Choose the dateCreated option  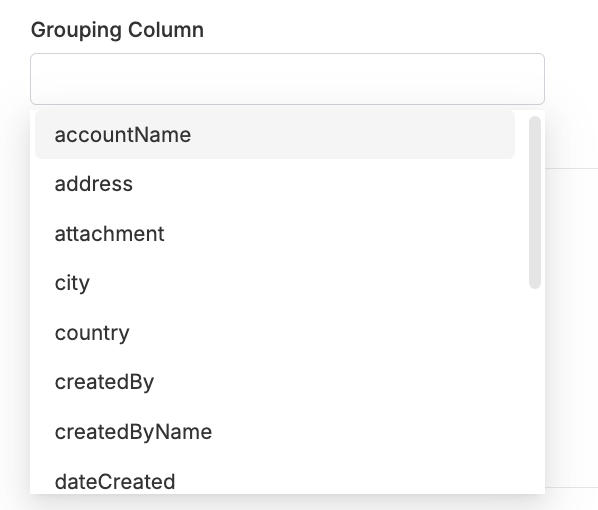pyautogui.click(x=275, y=481)
